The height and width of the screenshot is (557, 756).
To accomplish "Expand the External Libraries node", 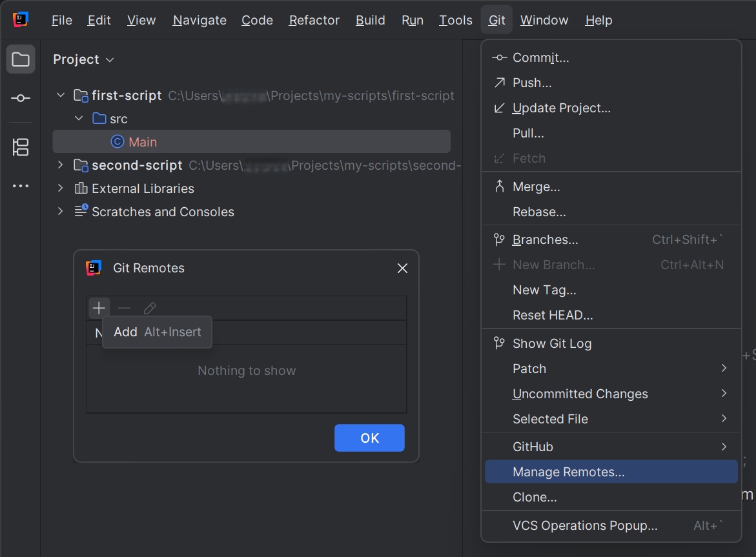I will tap(60, 188).
